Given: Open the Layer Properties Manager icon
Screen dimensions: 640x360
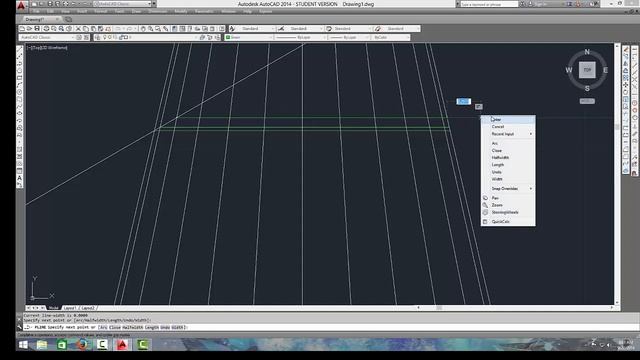Looking at the screenshot, I should pos(97,37).
